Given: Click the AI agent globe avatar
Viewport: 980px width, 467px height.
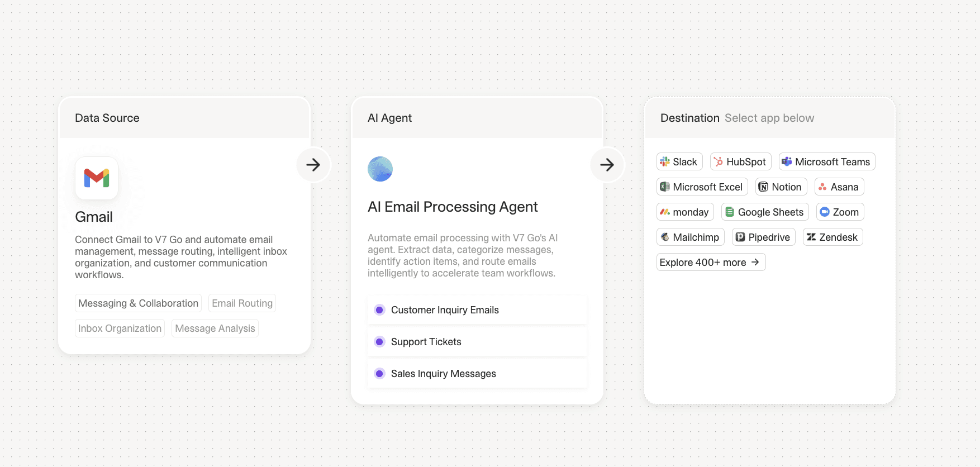Looking at the screenshot, I should tap(380, 169).
